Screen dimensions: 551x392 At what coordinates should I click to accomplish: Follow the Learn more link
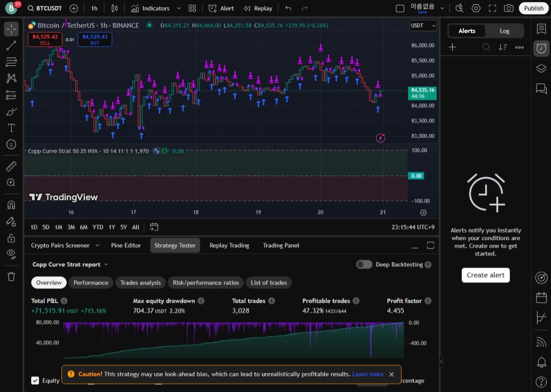[x=368, y=374]
